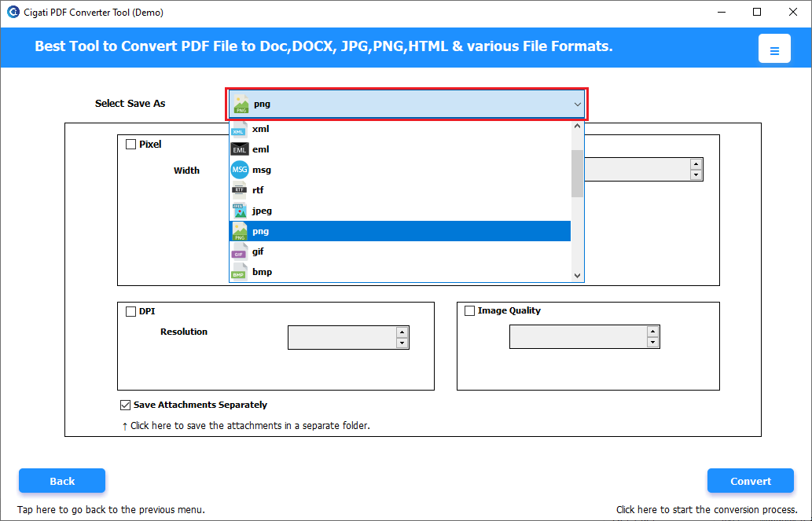812x521 pixels.
Task: Click the Resolution input field
Action: click(342, 338)
